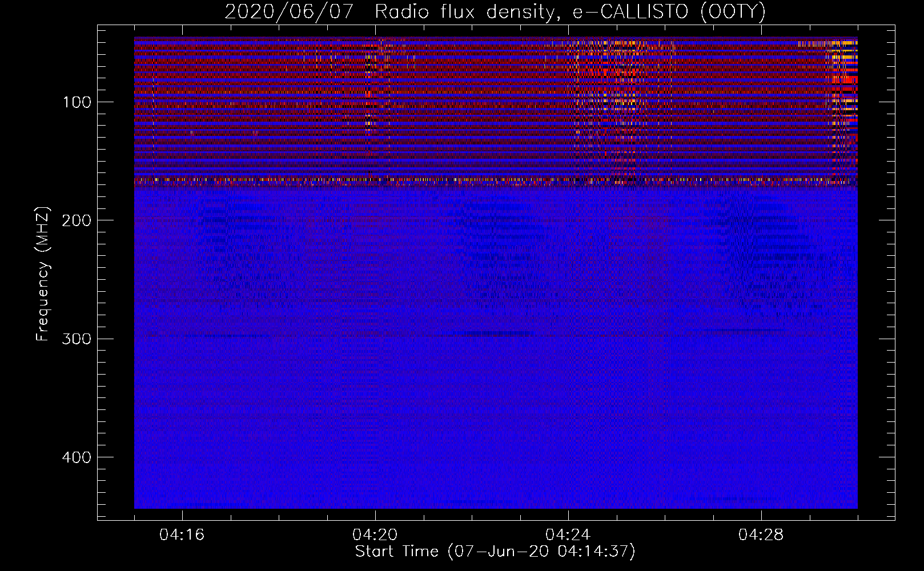Click the 04:16 time tick label
Screen dimensions: 924x571
point(182,535)
